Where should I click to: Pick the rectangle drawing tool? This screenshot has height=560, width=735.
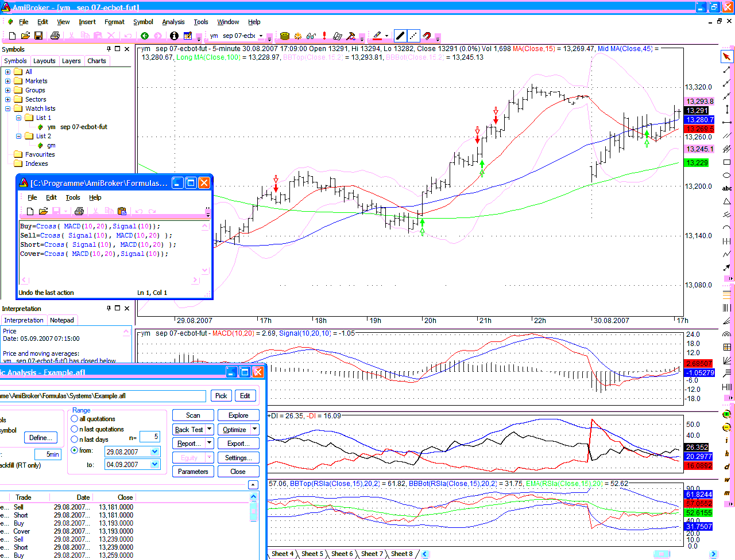(726, 162)
